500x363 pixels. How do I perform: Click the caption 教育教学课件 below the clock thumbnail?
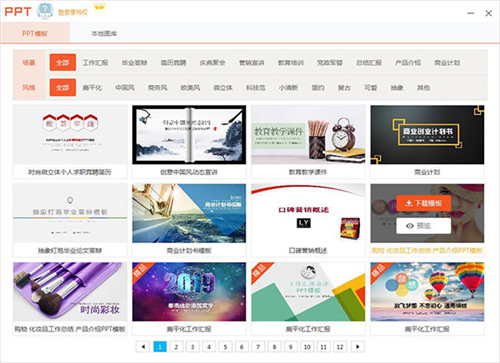[308, 172]
